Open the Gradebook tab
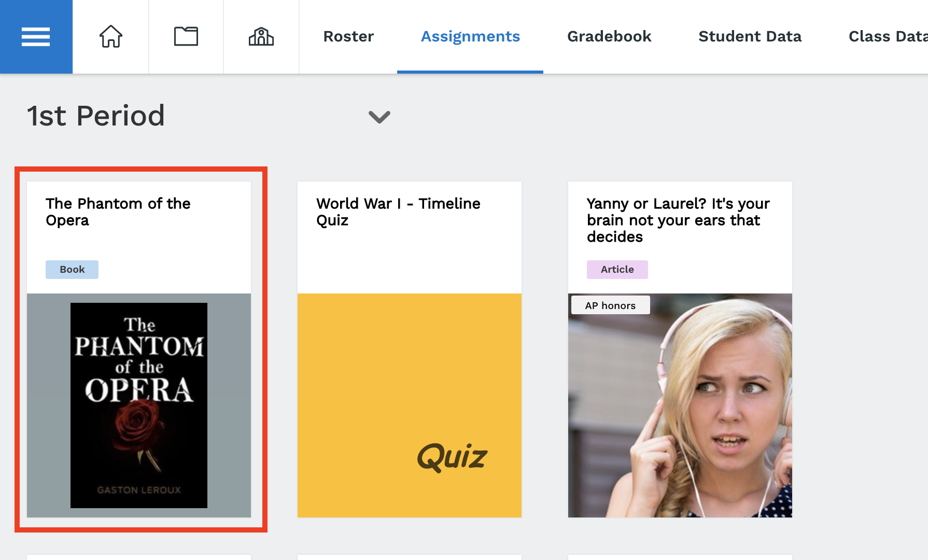Image resolution: width=928 pixels, height=560 pixels. click(x=609, y=37)
